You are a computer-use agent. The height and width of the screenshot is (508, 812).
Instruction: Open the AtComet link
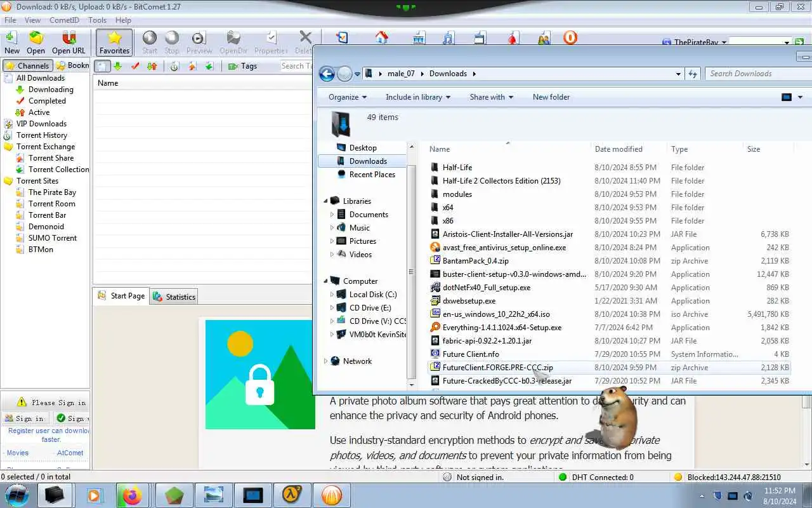click(x=70, y=453)
